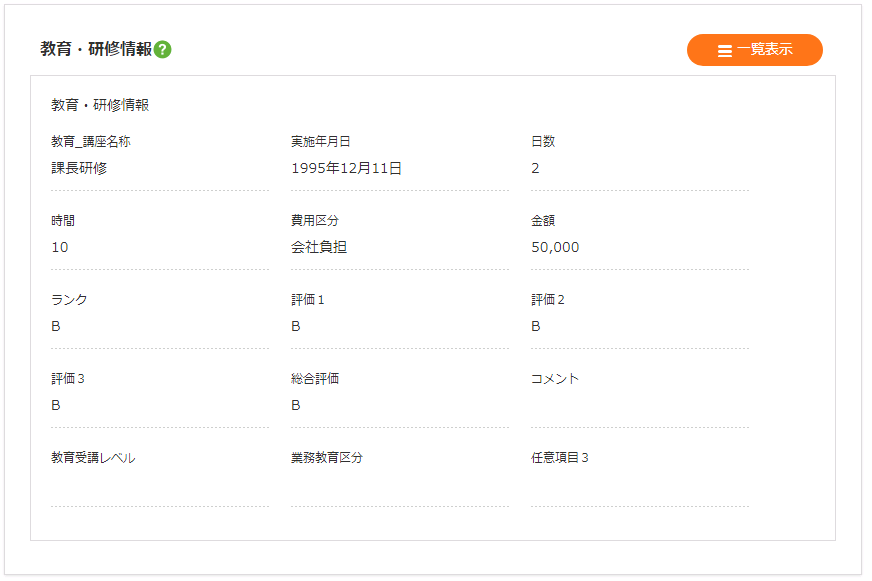The width and height of the screenshot is (872, 581).
Task: Select the empty 業務教育区分 field
Action: tap(400, 486)
